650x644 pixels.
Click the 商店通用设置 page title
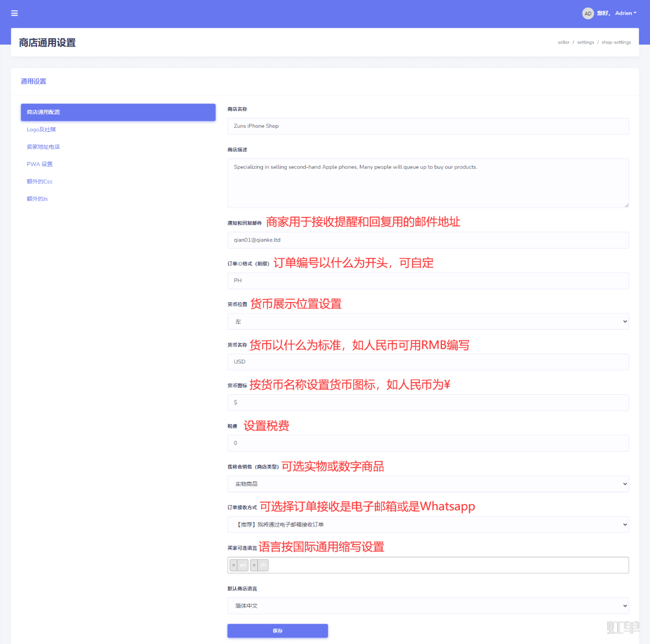[47, 43]
